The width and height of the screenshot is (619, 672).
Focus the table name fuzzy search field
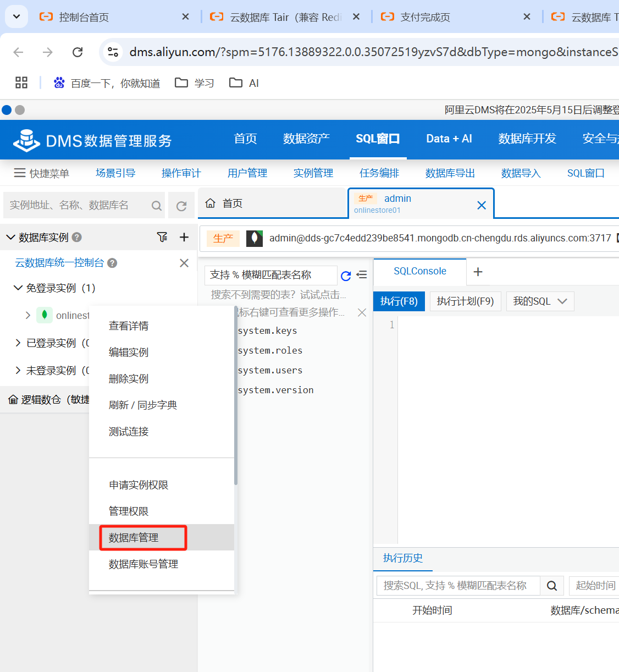point(271,275)
